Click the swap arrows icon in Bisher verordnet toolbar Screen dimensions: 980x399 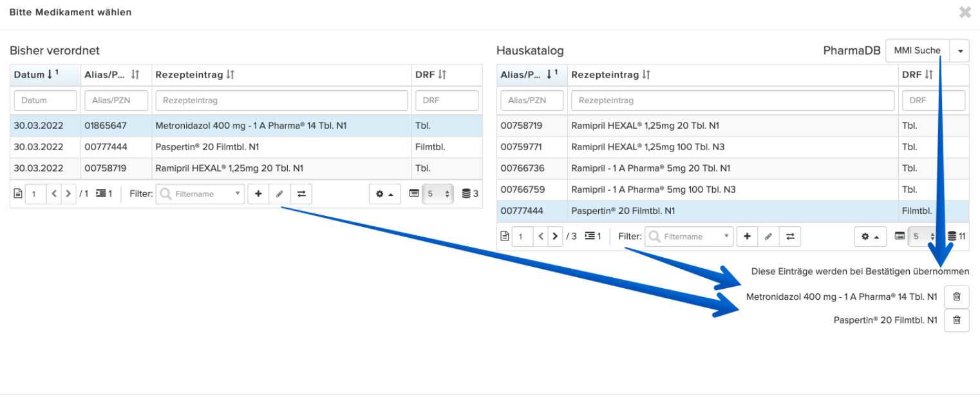click(x=301, y=193)
